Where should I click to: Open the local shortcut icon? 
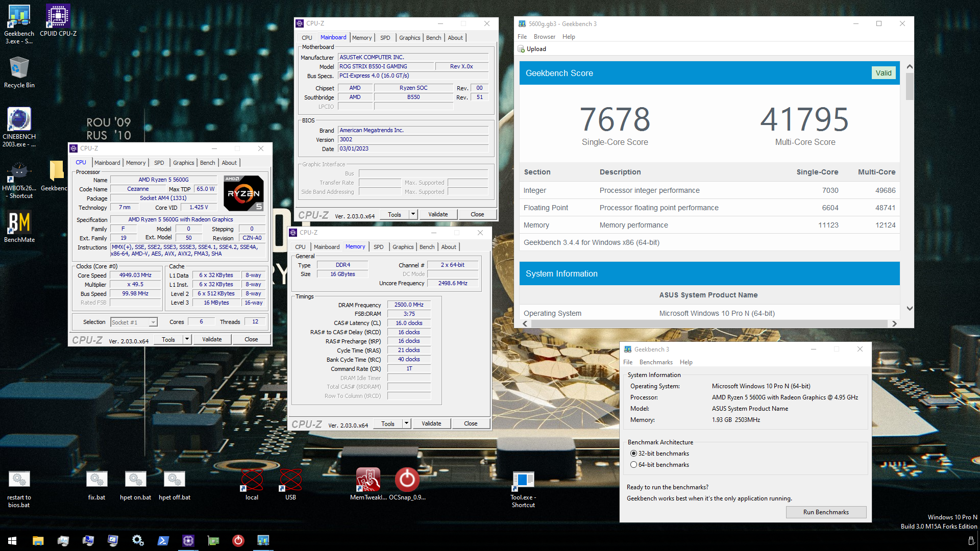point(252,485)
